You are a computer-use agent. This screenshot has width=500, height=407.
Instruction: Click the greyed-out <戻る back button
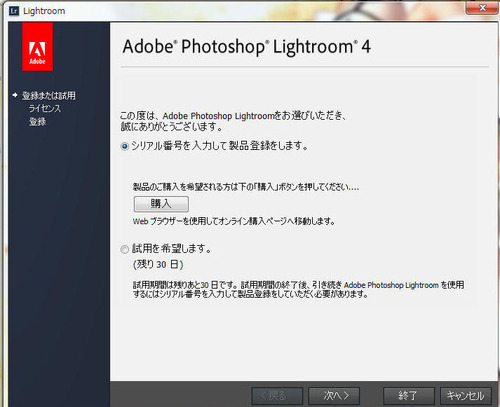pyautogui.click(x=277, y=396)
